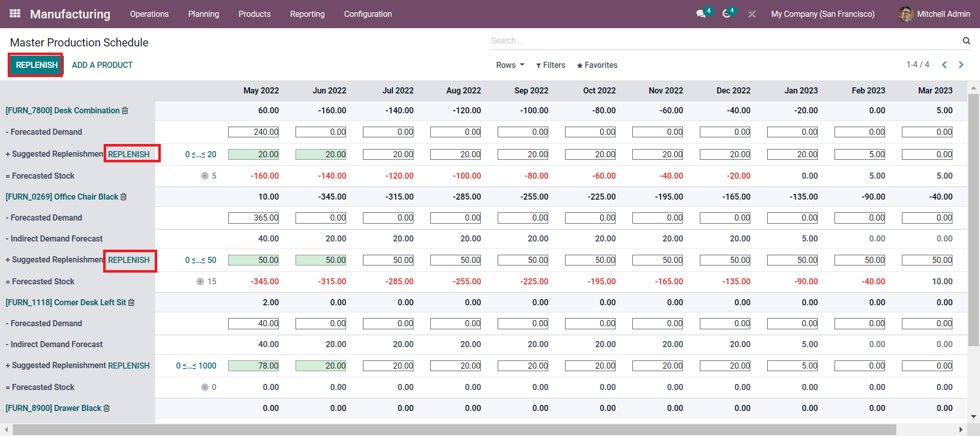Expand the Rows dropdown

coord(510,65)
